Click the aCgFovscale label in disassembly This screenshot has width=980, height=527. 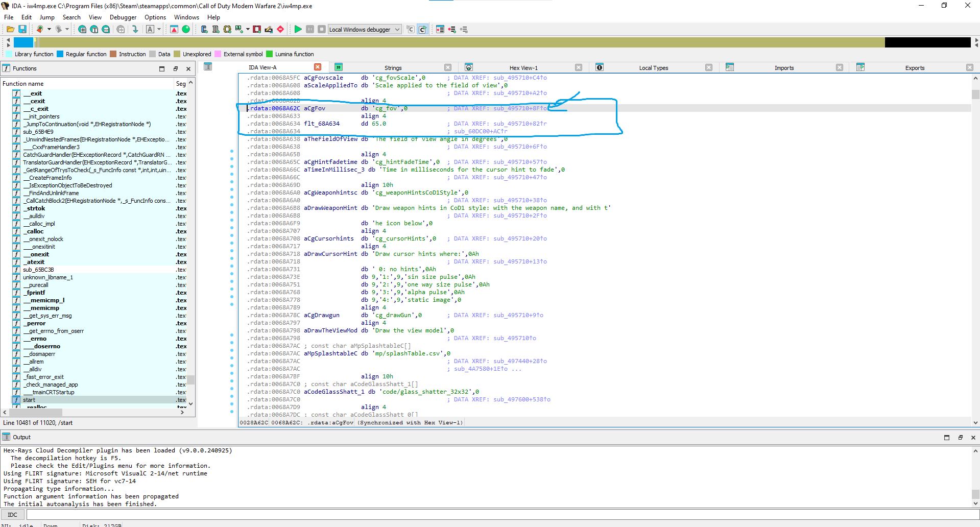[x=323, y=78]
